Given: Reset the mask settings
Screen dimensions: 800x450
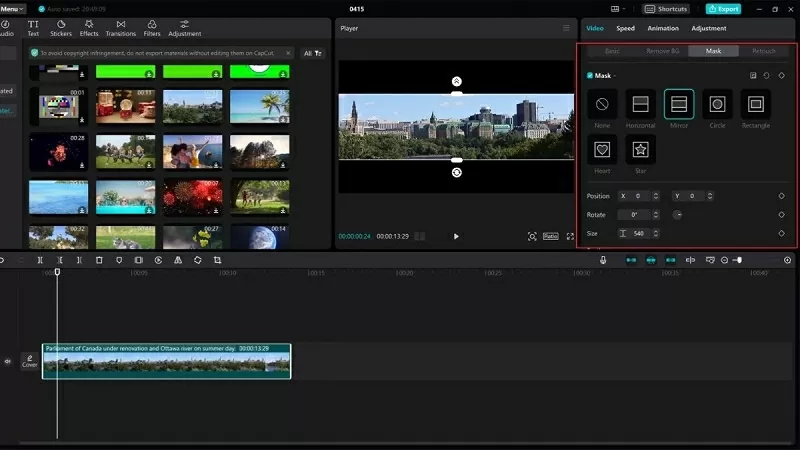Looking at the screenshot, I should tap(766, 76).
